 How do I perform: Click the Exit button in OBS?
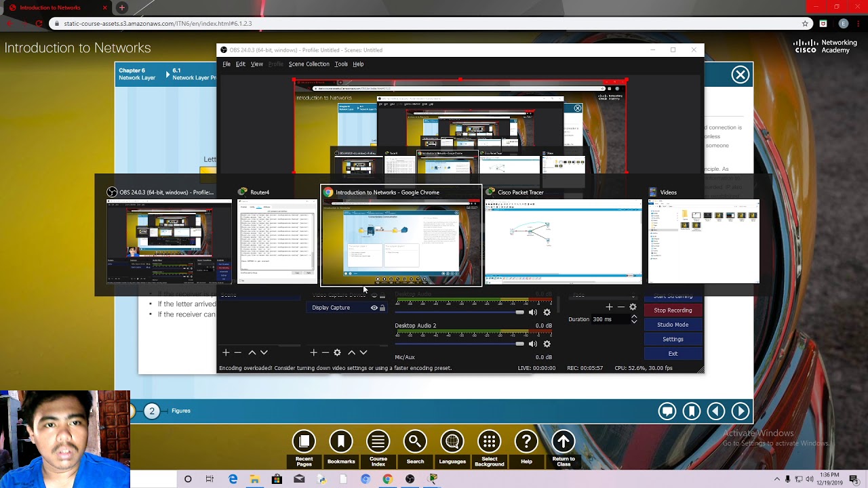pos(673,354)
